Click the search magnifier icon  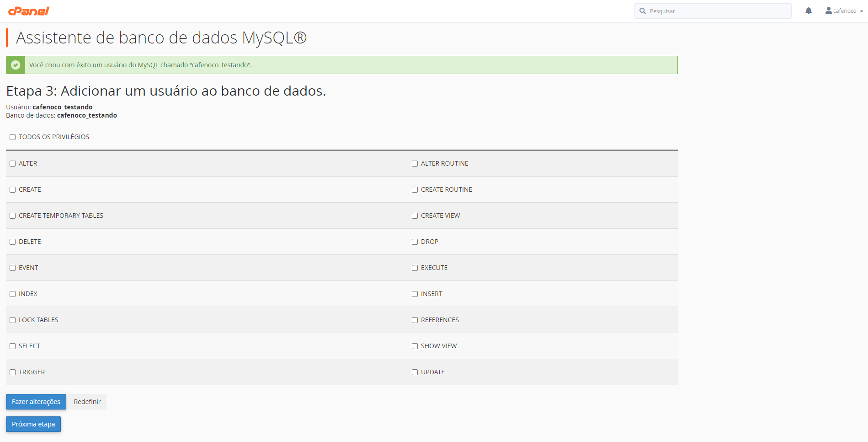(643, 11)
